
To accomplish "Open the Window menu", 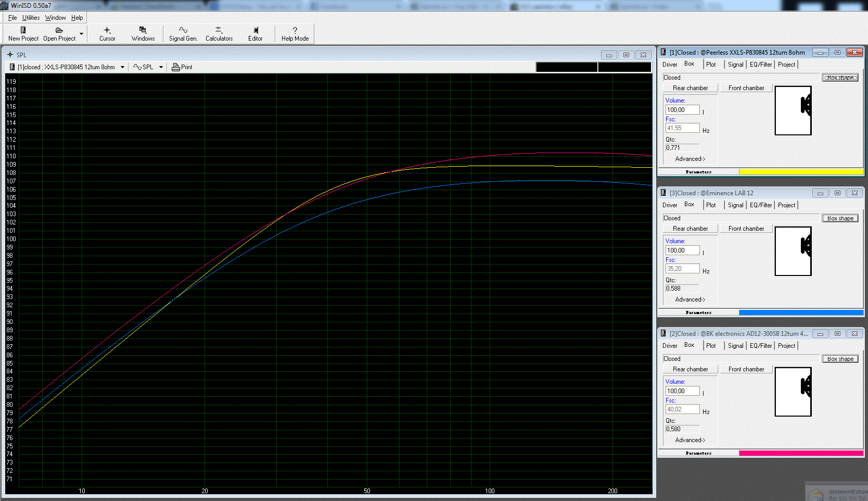I will [55, 18].
